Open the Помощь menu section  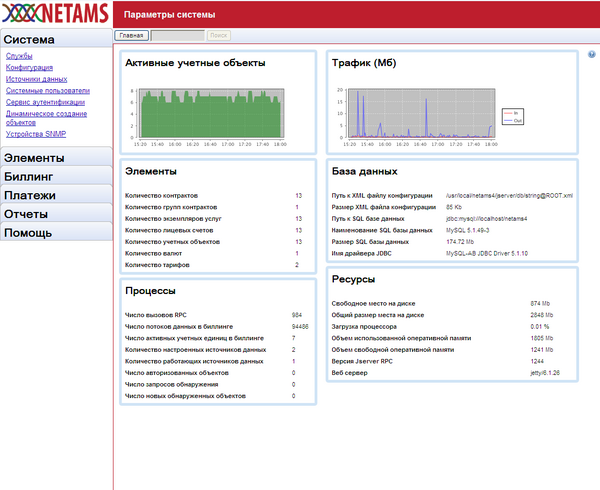tap(55, 233)
